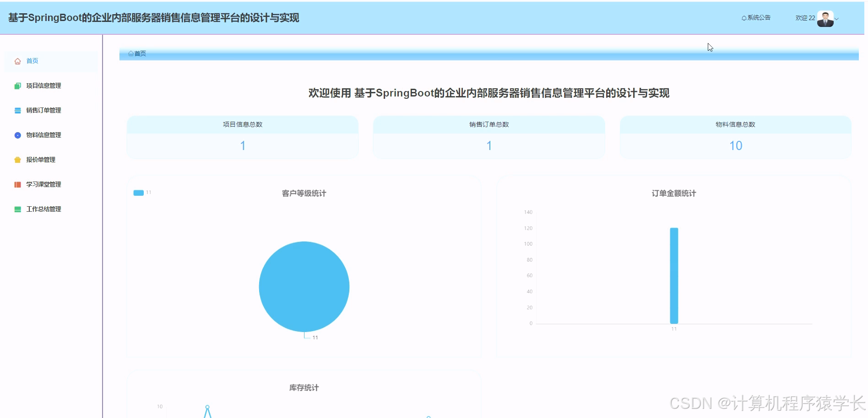Select the 工作总结管理 green square icon

(17, 209)
